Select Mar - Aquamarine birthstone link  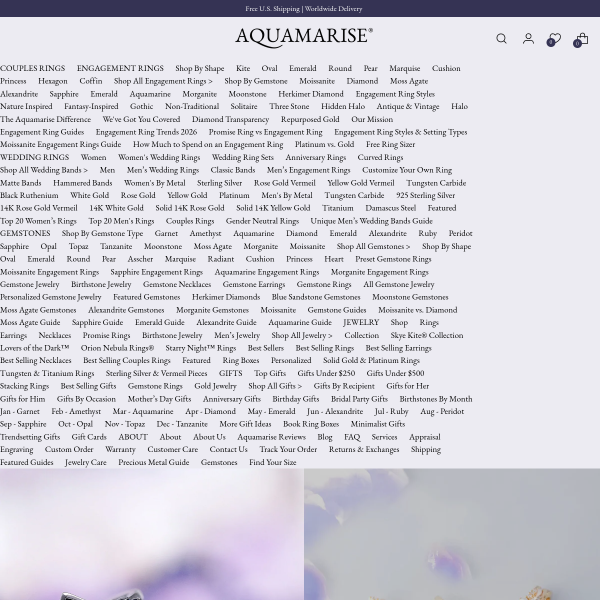tap(143, 411)
